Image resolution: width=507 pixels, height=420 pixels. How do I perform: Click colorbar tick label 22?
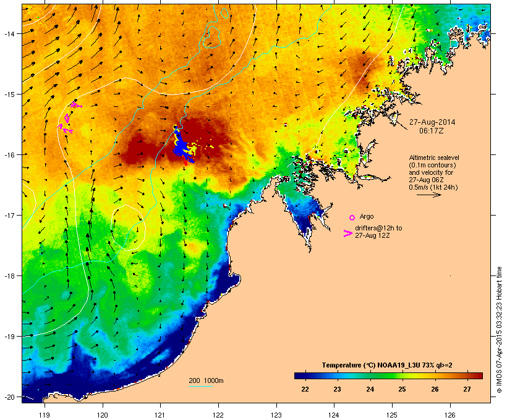point(305,389)
